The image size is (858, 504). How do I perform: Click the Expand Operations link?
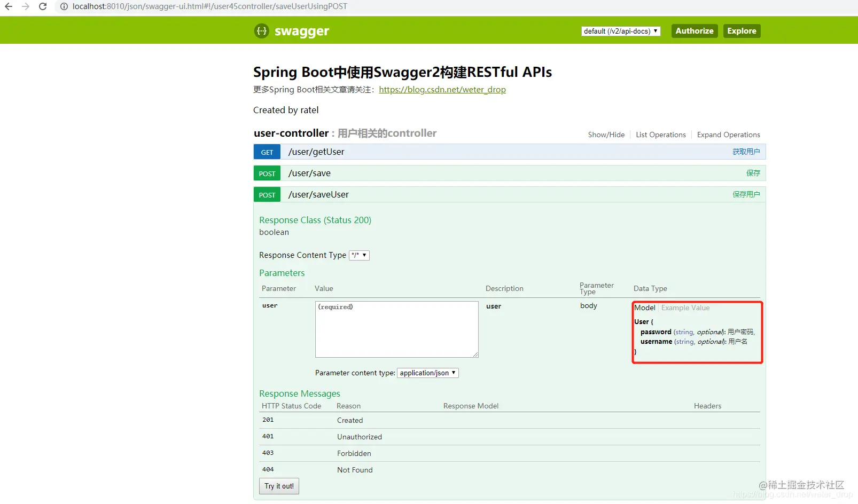coord(729,135)
